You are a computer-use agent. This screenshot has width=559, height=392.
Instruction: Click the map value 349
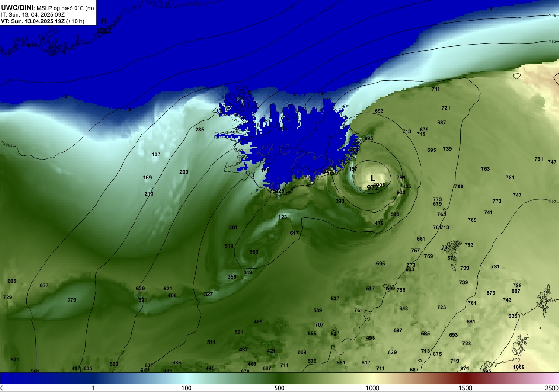pos(248,272)
